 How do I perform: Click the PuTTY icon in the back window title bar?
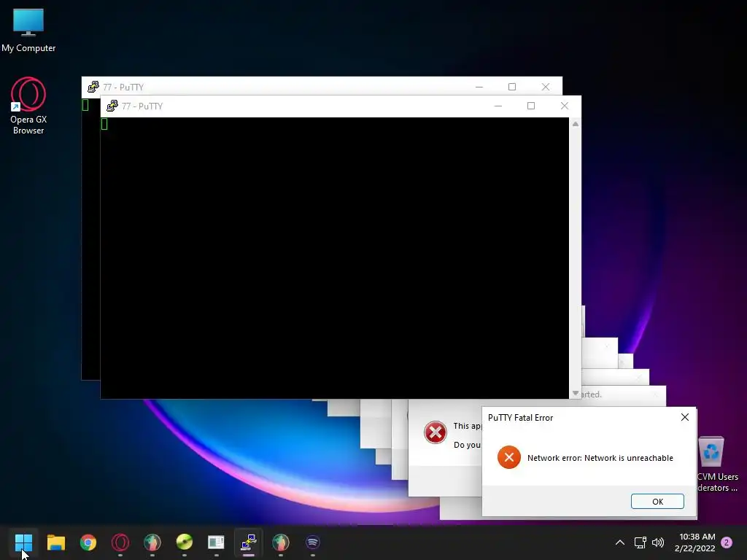93,87
